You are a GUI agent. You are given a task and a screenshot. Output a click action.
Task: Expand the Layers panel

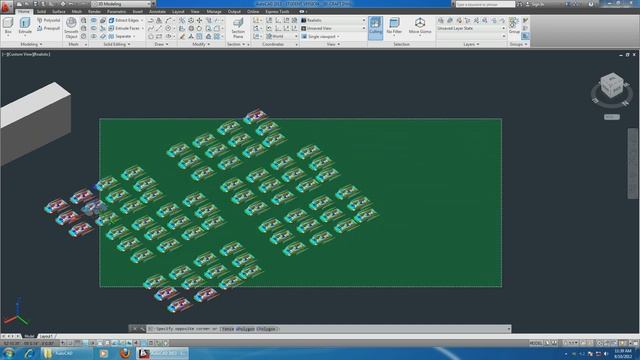tap(471, 44)
